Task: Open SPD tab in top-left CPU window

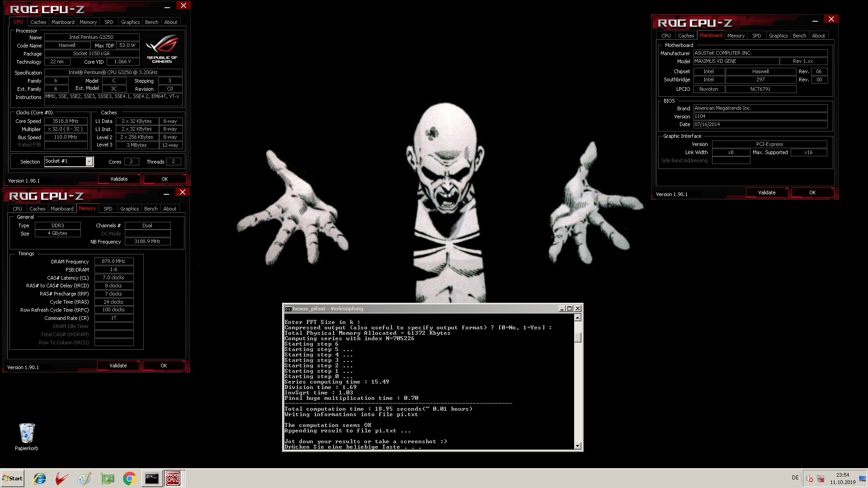Action: tap(109, 22)
